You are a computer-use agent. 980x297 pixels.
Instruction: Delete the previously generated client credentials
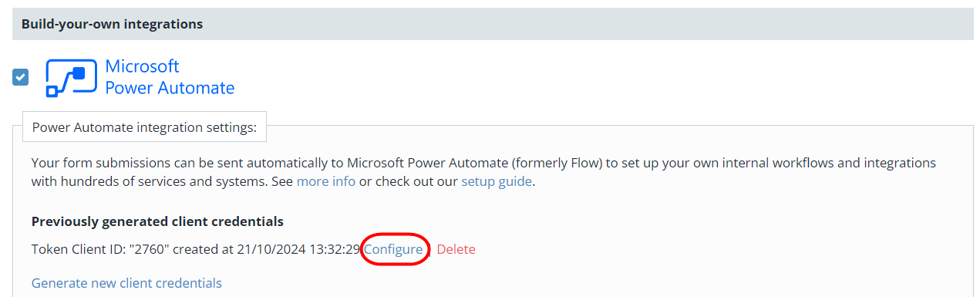(456, 249)
